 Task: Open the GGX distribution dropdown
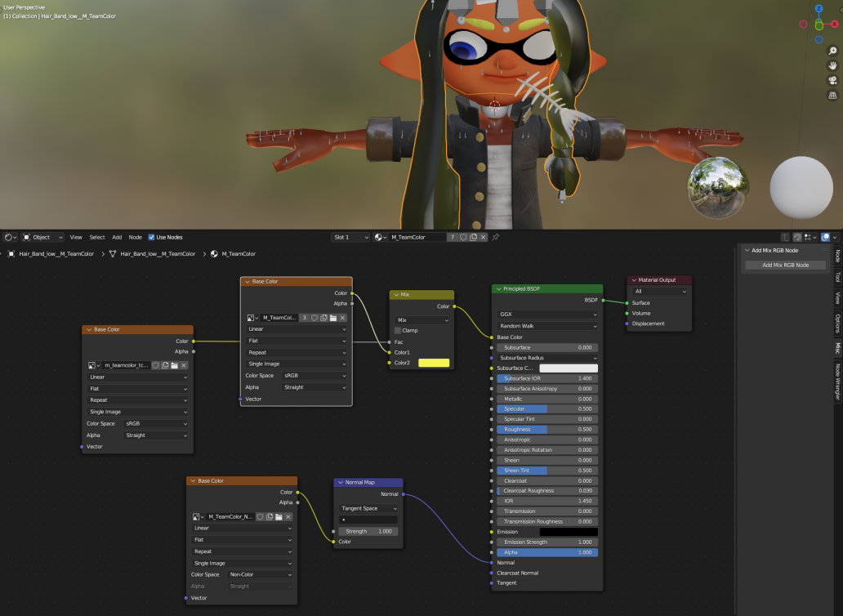[547, 315]
